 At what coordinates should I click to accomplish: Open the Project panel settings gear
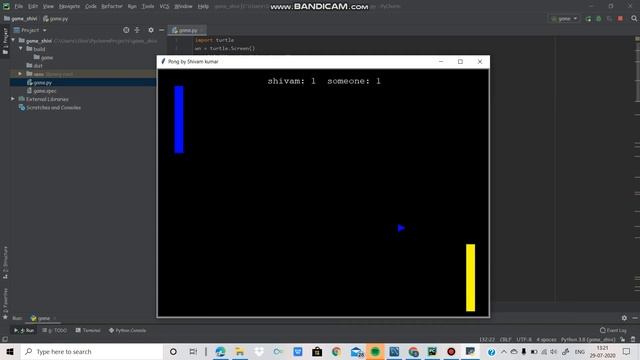pos(151,30)
